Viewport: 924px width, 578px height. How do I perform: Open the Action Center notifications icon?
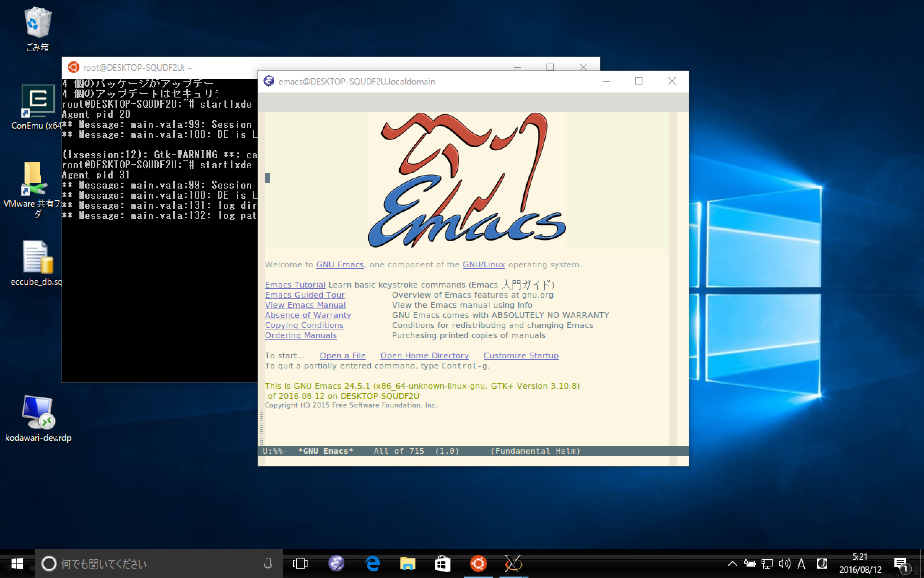coord(902,564)
